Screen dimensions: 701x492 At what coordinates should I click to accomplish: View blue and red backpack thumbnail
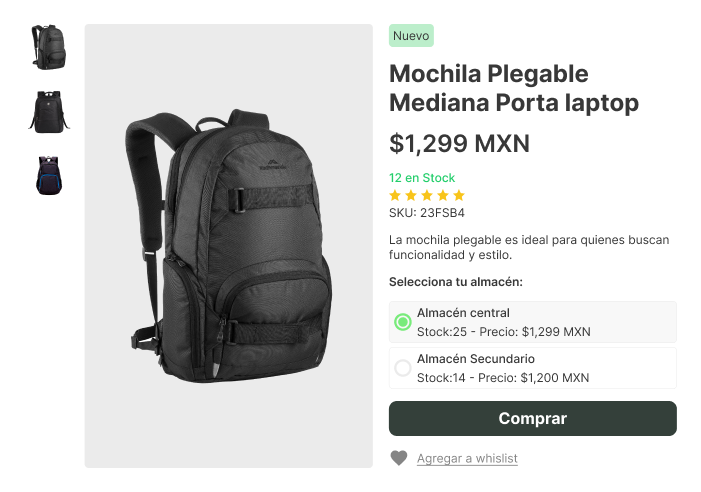(47, 175)
